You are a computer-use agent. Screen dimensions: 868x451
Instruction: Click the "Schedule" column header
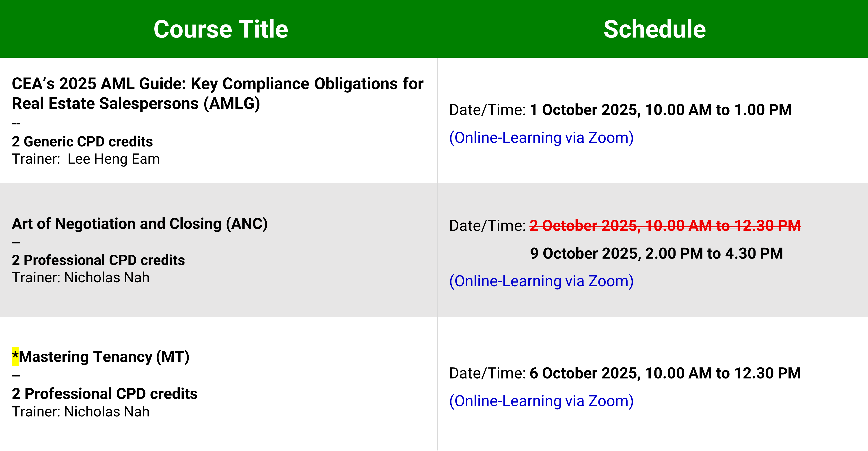[x=654, y=29]
